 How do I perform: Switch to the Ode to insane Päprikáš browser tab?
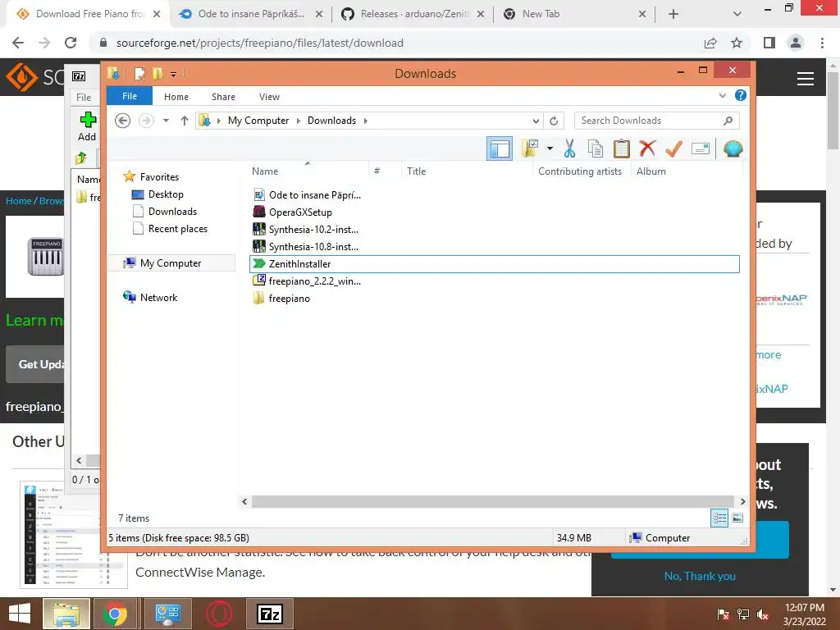point(251,14)
